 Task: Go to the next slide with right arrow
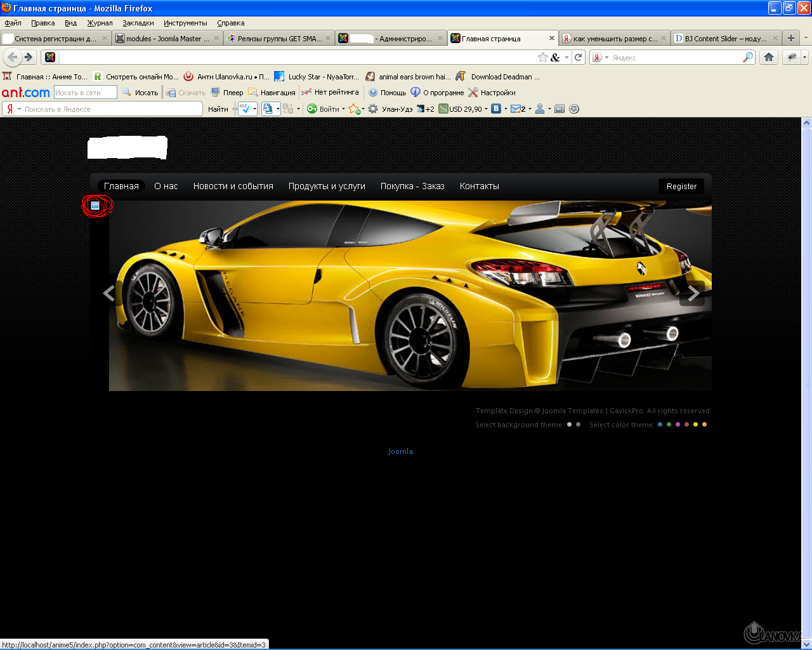(693, 293)
